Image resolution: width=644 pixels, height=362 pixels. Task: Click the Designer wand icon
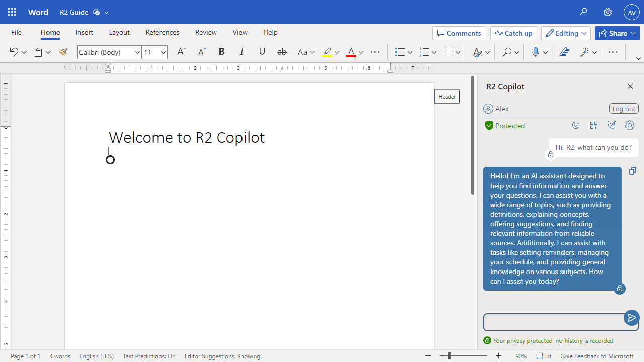point(585,52)
